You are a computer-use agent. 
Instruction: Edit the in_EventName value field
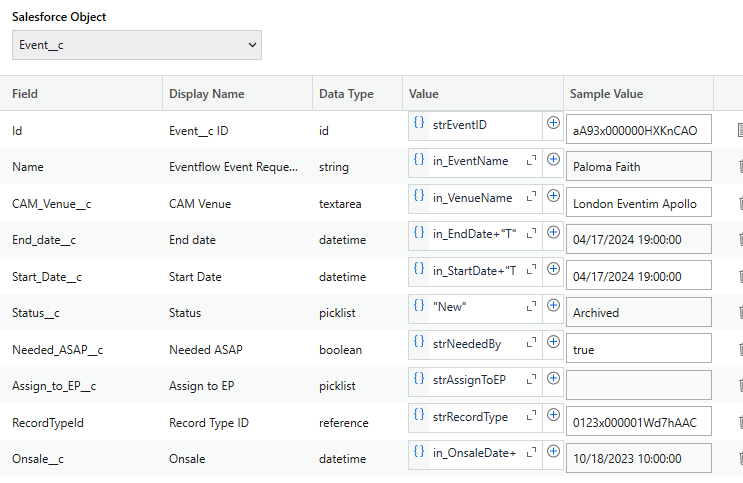(x=477, y=161)
